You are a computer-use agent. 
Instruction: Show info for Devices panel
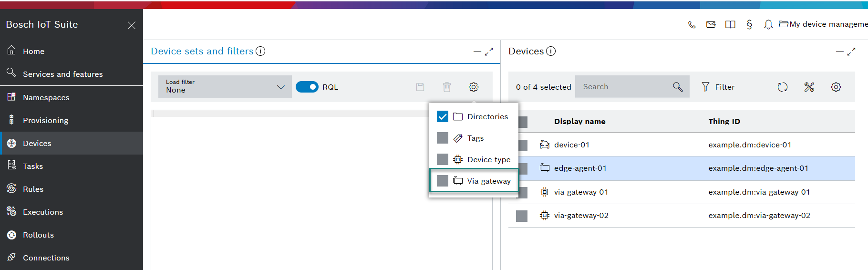click(551, 51)
